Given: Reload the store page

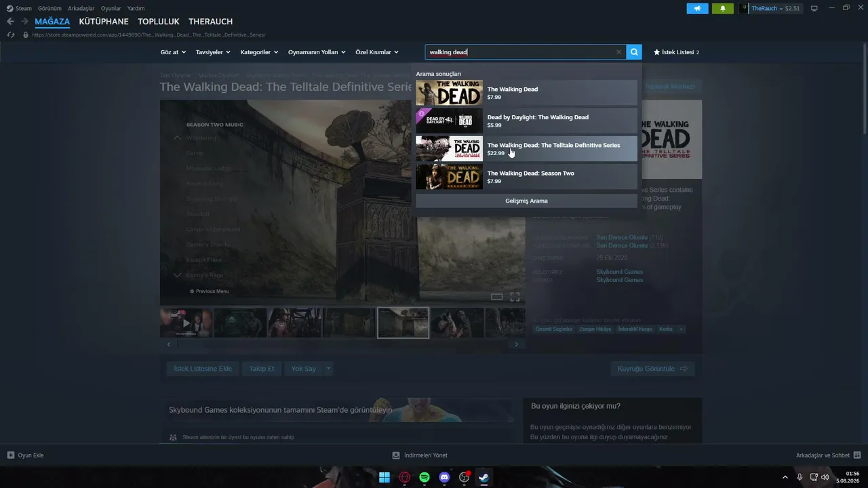Looking at the screenshot, I should click(x=10, y=35).
